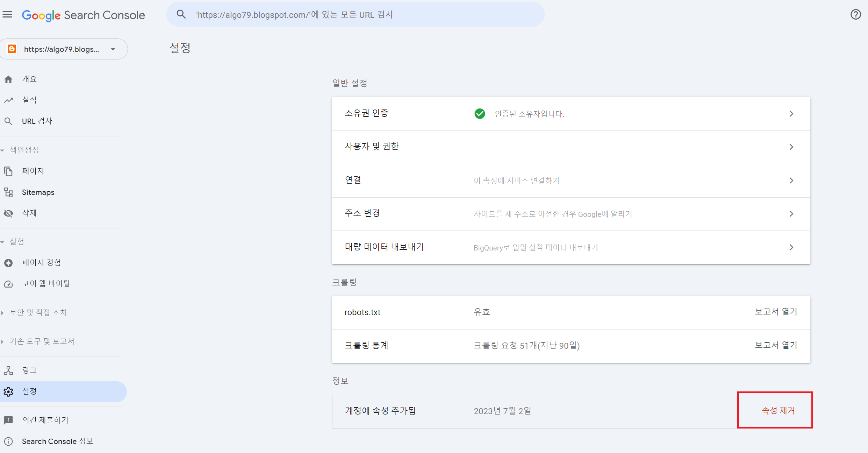This screenshot has width=868, height=453.
Task: Open 코어 웹 바이탈 gauge icon
Action: pos(8,284)
